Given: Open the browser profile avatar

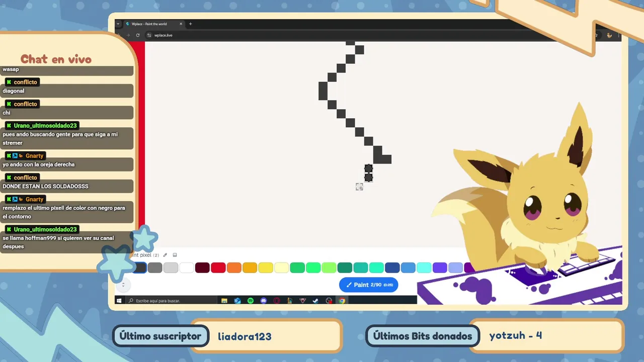Looking at the screenshot, I should (609, 35).
